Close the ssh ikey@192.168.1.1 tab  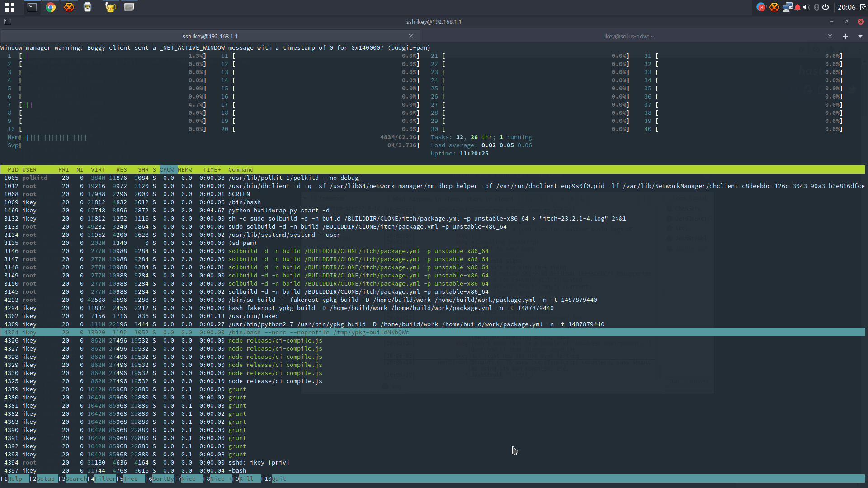click(x=411, y=36)
